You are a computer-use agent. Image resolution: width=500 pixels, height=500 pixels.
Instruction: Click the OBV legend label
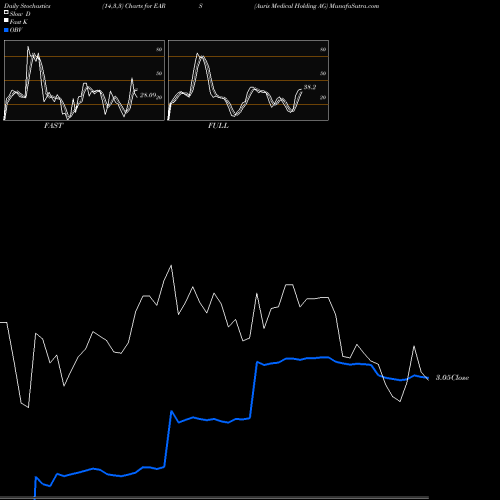point(16,30)
